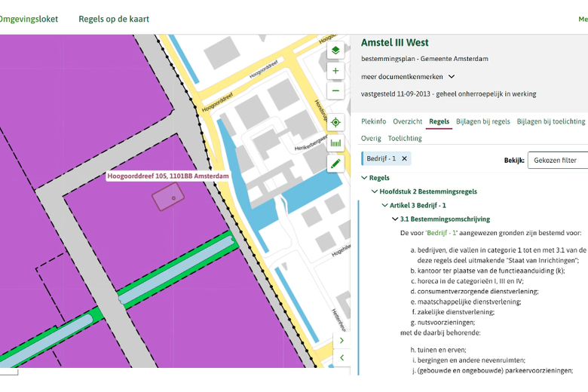Go to the Toelichting tab

coord(405,139)
